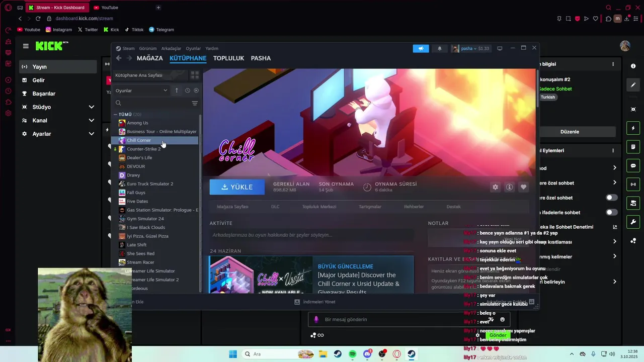Viewport: 644px width, 362px height.
Task: Sort Steam library list with up arrow icon
Action: point(177,90)
